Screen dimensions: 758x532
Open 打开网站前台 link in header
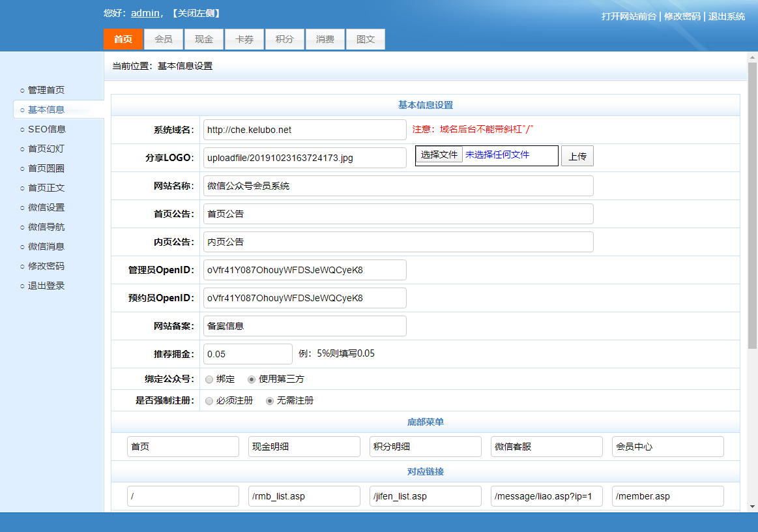[628, 16]
